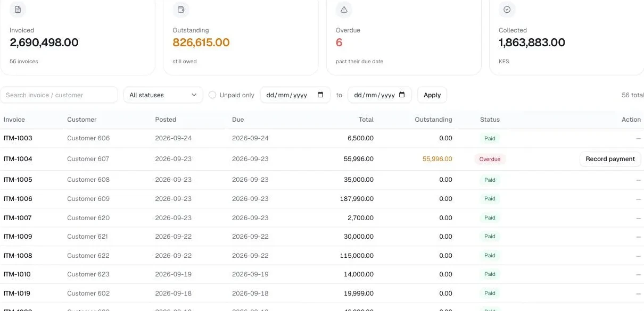Focus the Search invoice / customer field

59,95
